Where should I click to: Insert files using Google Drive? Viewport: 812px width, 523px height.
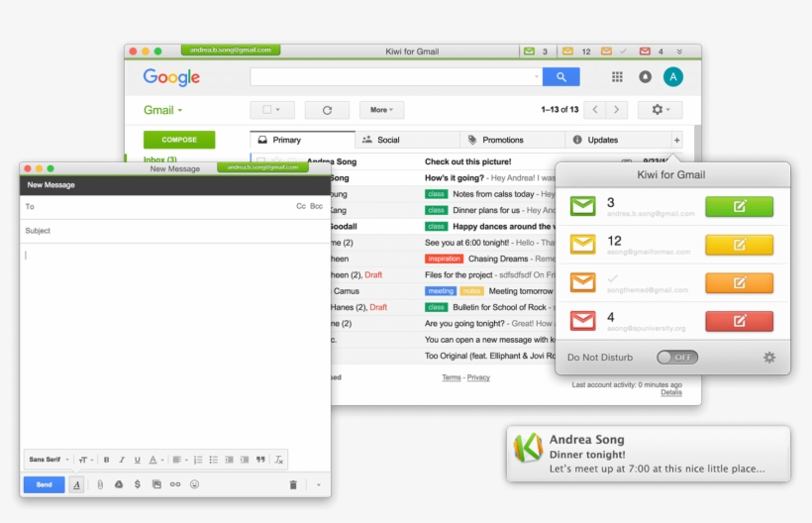(x=119, y=484)
